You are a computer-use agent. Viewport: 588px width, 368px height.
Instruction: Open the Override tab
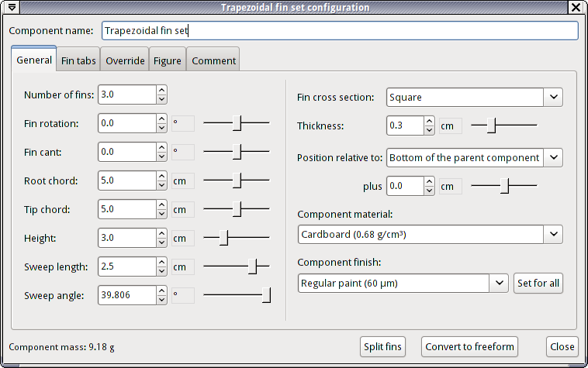click(x=125, y=60)
